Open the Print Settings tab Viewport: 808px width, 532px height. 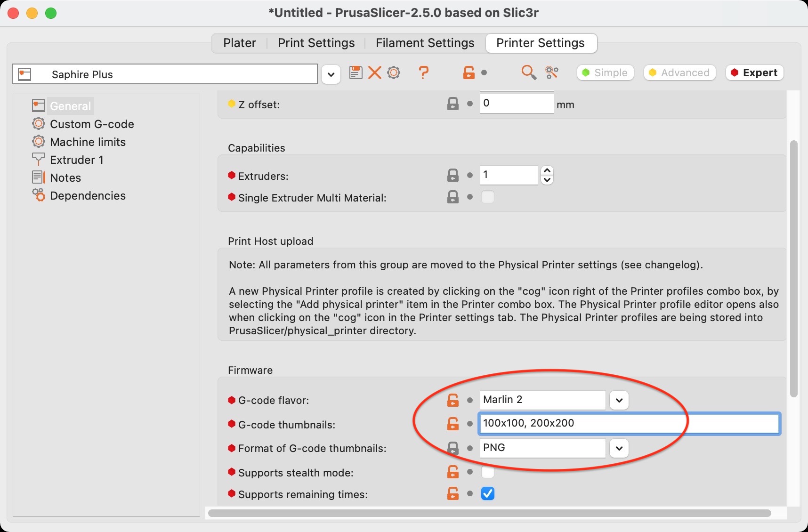(x=316, y=43)
